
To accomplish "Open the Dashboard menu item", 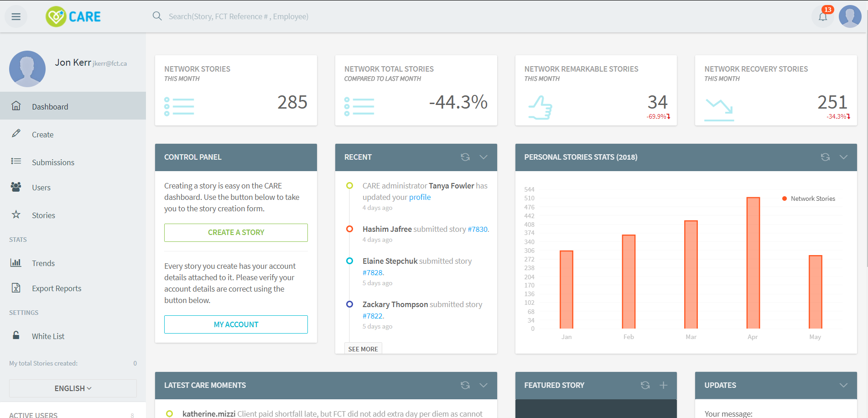I will pyautogui.click(x=73, y=106).
